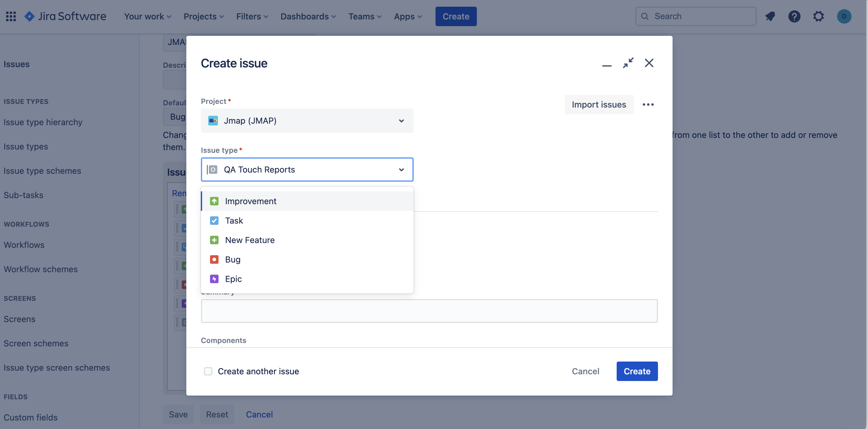Open the Projects dropdown menu
This screenshot has height=429, width=868.
pyautogui.click(x=204, y=16)
